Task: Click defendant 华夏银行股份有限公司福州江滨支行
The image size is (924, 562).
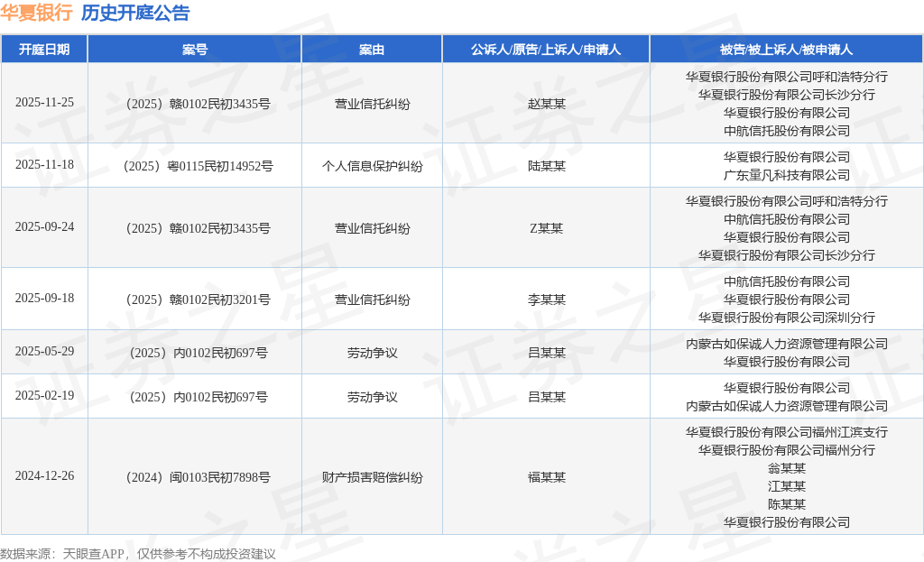Action: click(x=787, y=432)
